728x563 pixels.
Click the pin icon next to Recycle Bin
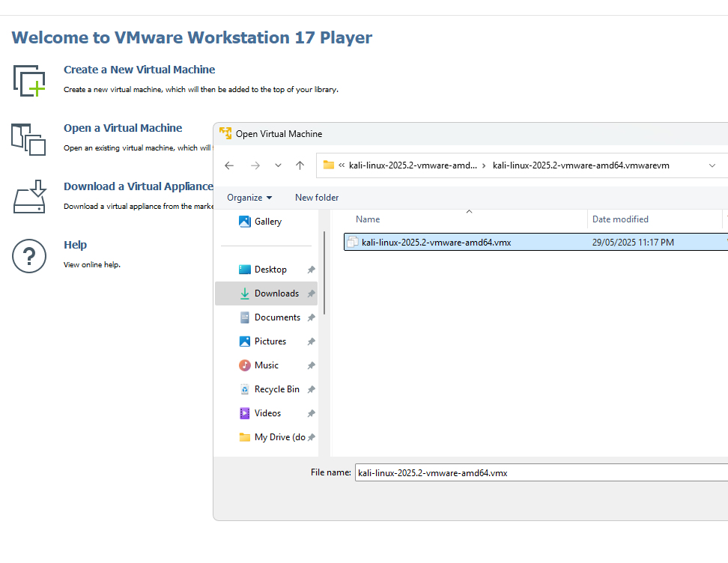tap(311, 390)
